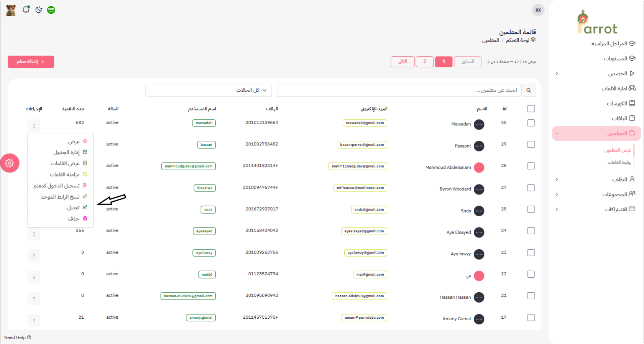Choose حذف from the actions menu
This screenshot has height=344, width=644.
74,219
